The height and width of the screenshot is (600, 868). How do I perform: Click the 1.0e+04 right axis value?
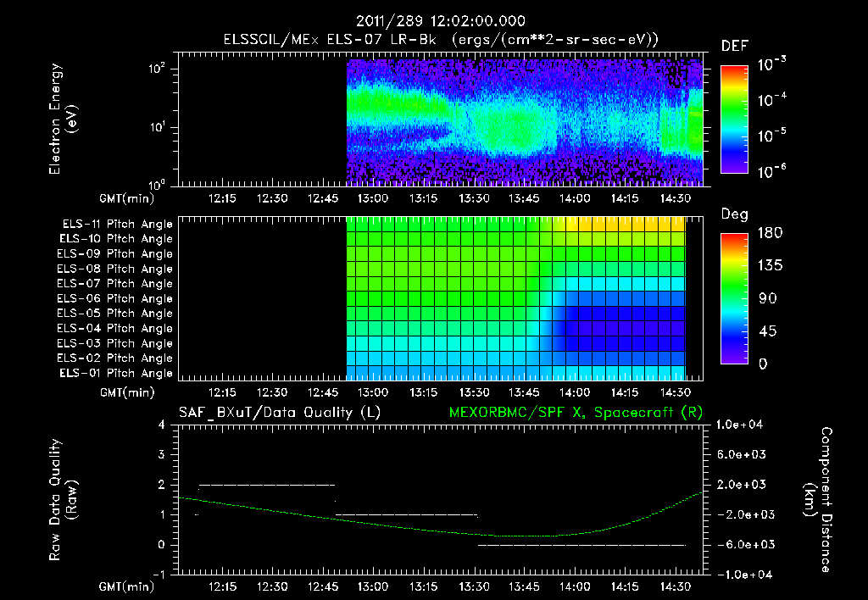(x=739, y=425)
